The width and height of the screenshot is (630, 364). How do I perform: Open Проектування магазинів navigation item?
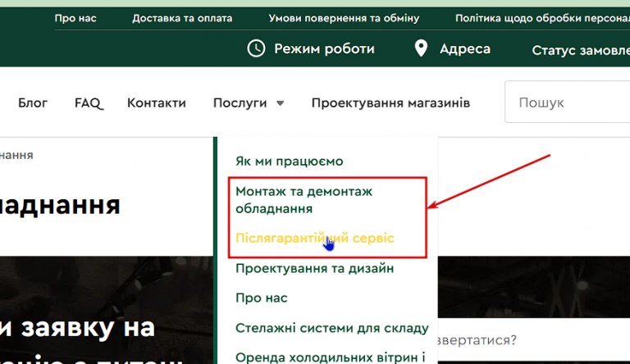point(390,103)
